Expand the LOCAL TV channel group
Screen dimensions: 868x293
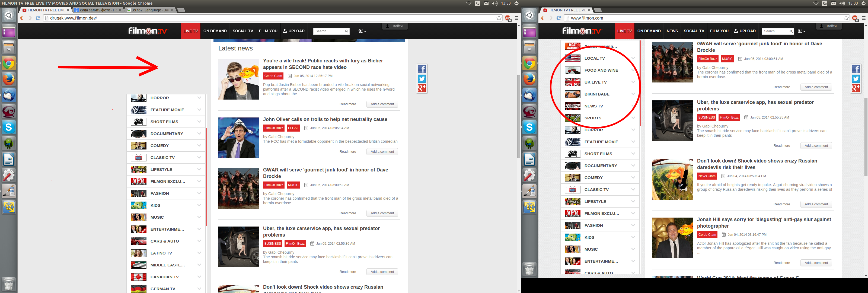[633, 58]
